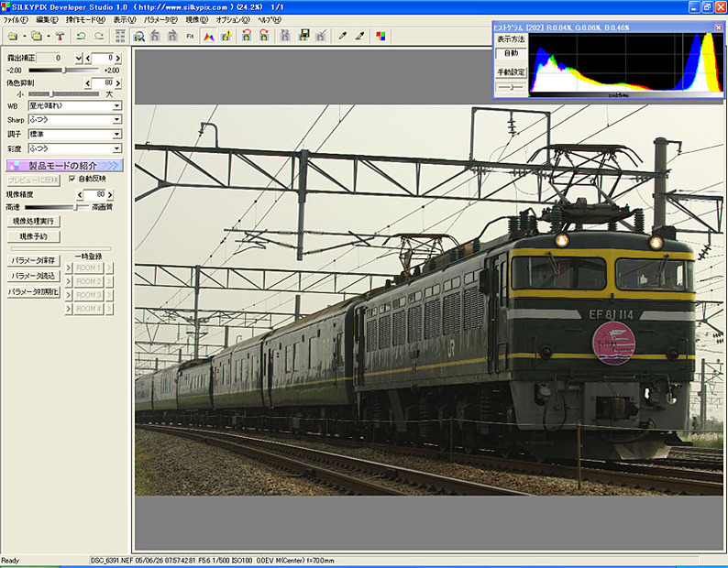Click the green undo arrow icon

[81, 37]
